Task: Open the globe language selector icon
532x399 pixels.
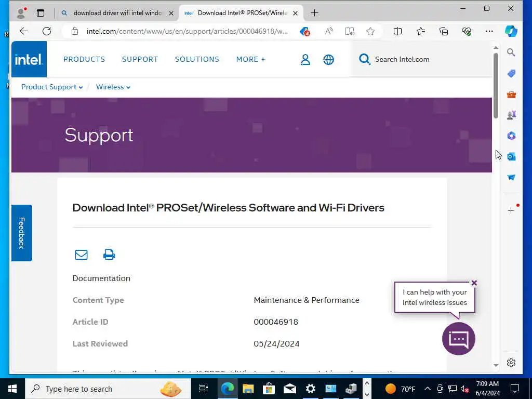Action: (x=328, y=60)
